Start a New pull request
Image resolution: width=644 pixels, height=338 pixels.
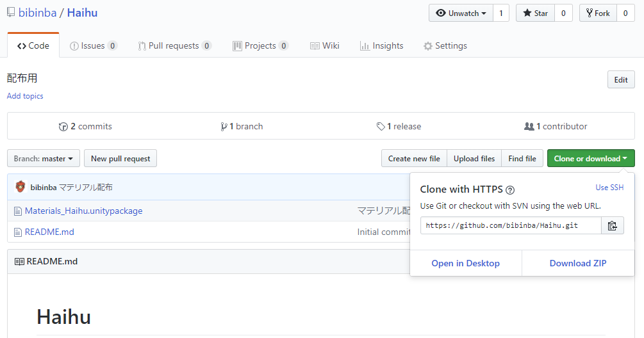click(120, 158)
